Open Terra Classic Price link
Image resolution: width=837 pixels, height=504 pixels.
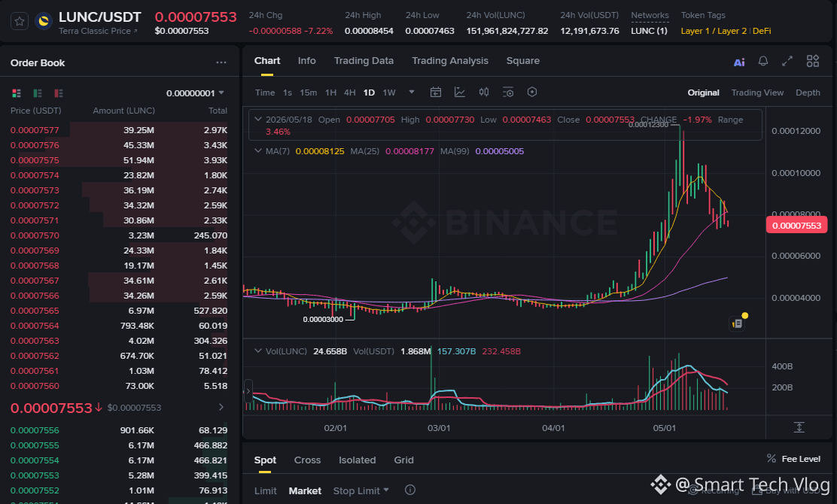tap(98, 31)
